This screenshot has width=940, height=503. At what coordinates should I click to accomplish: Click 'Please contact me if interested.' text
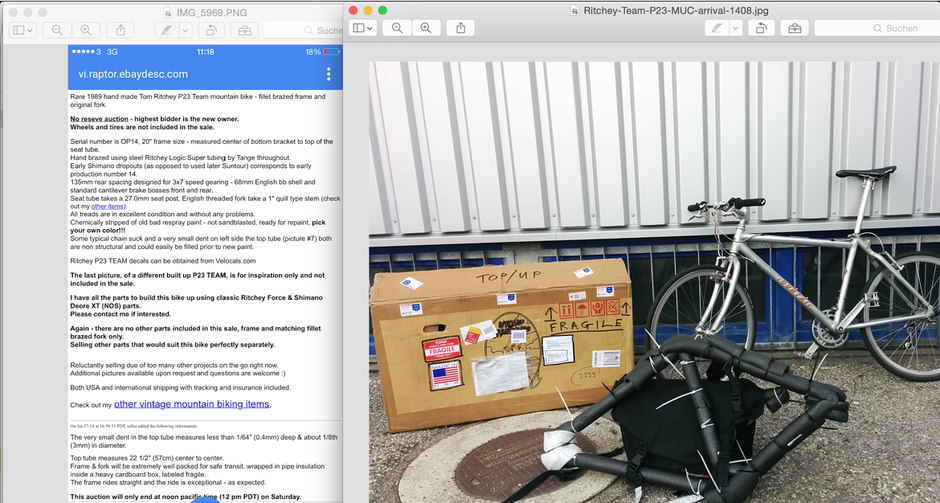coord(120,314)
